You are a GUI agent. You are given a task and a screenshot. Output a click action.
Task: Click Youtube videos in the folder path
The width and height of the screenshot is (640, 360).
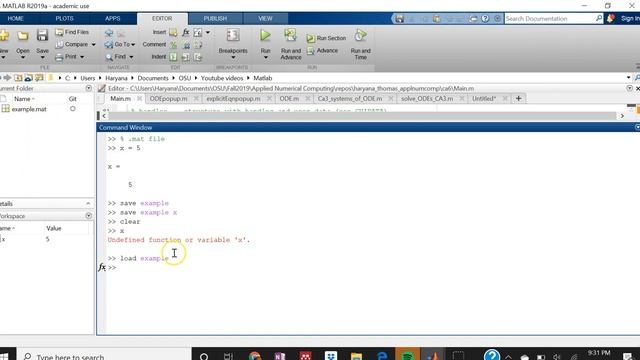222,78
